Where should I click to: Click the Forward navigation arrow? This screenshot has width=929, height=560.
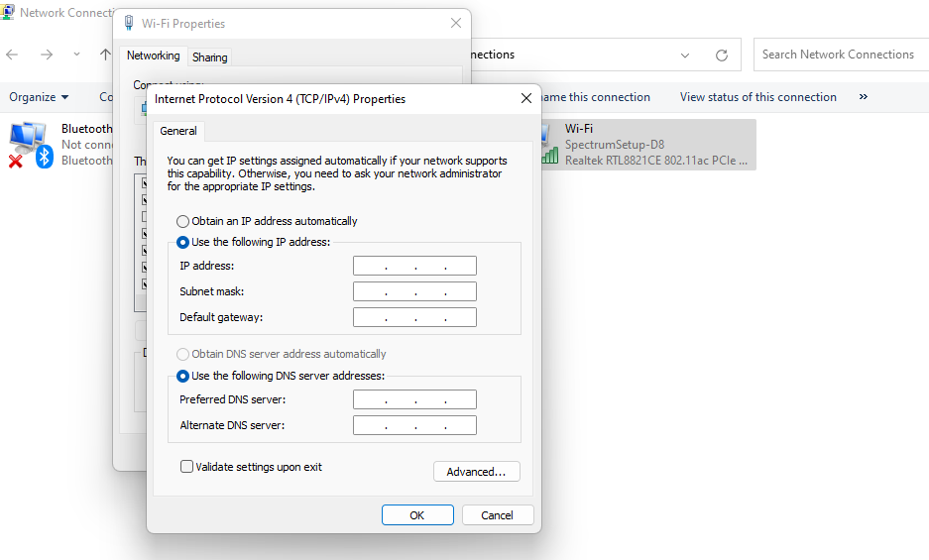click(x=47, y=55)
